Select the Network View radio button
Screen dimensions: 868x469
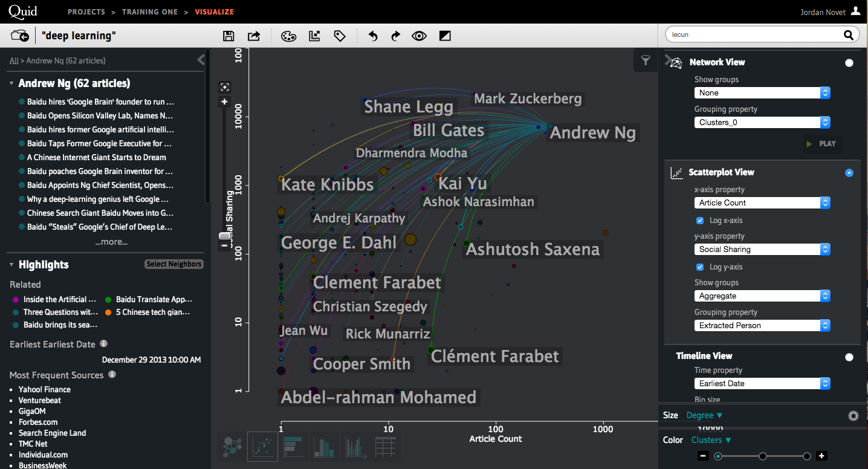tap(849, 63)
